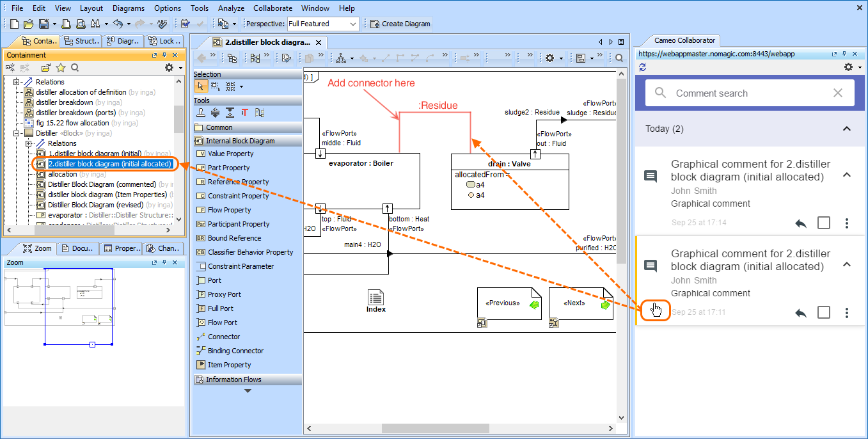Collapse the Today (2) comments group

(847, 129)
